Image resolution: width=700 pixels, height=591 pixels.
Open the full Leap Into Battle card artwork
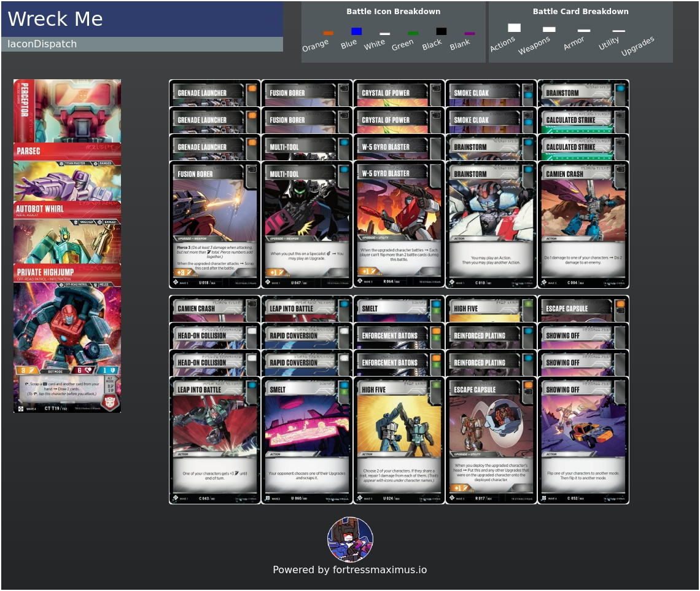pos(215,440)
